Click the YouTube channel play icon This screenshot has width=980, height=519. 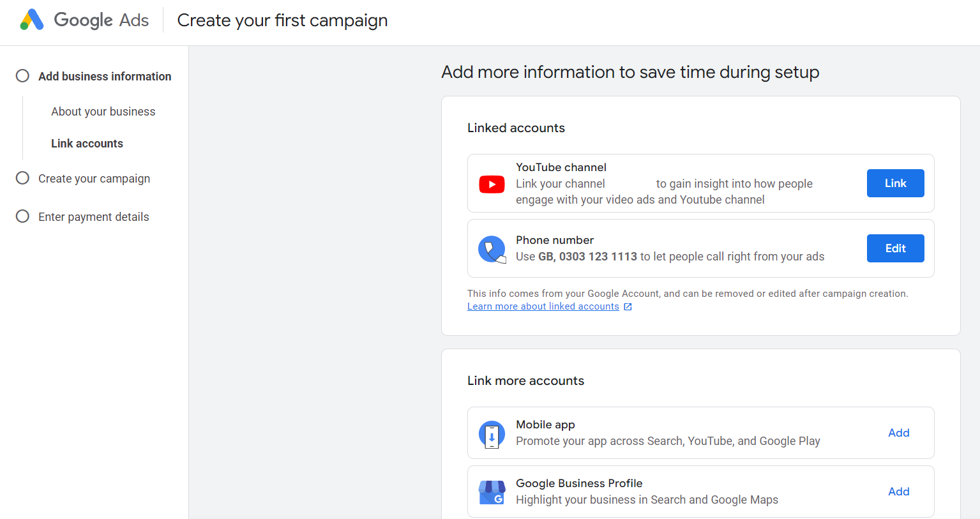[492, 184]
